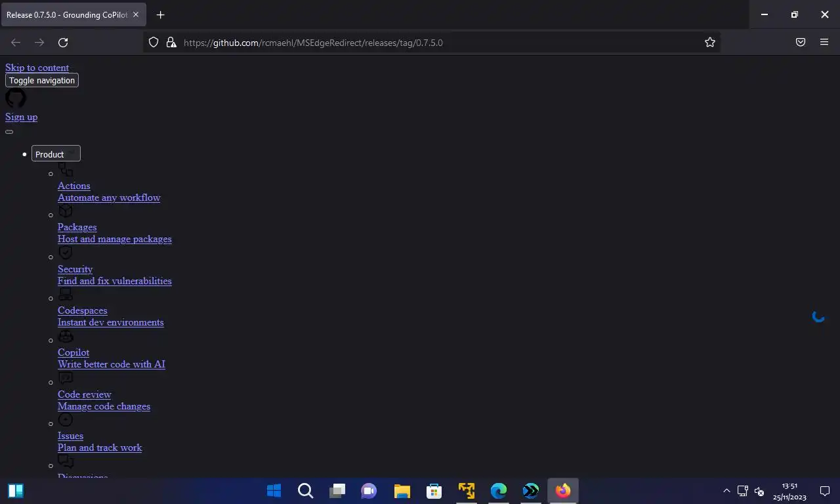Screen dimensions: 840x504
Task: Click the Security shield-check icon
Action: pos(66,253)
